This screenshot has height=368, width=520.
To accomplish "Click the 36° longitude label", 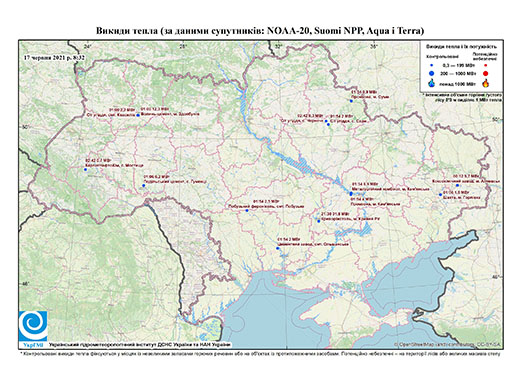I will point(374,46).
